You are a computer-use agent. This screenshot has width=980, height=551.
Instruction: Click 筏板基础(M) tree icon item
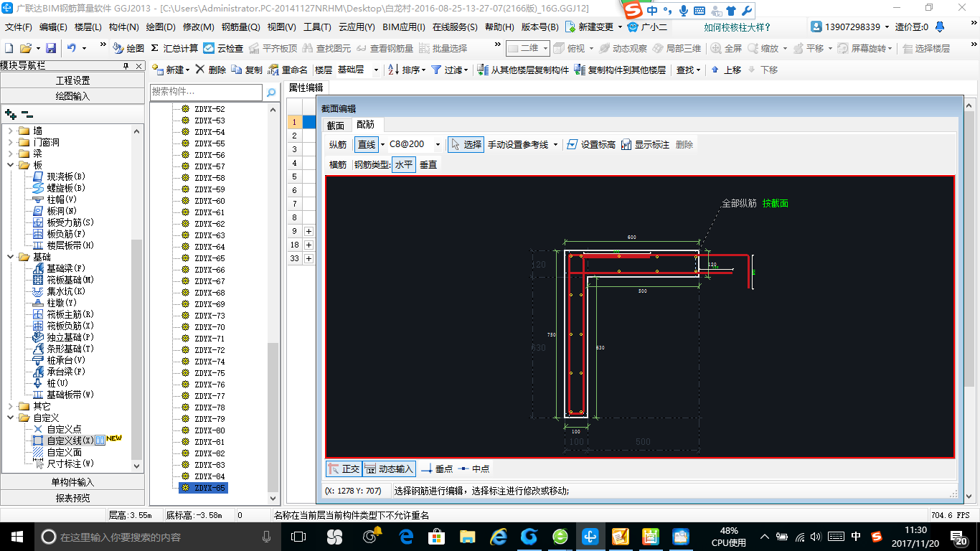coord(39,280)
